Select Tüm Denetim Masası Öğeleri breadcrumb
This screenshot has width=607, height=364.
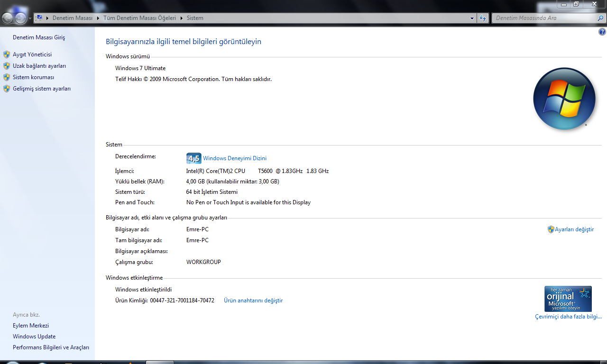139,18
